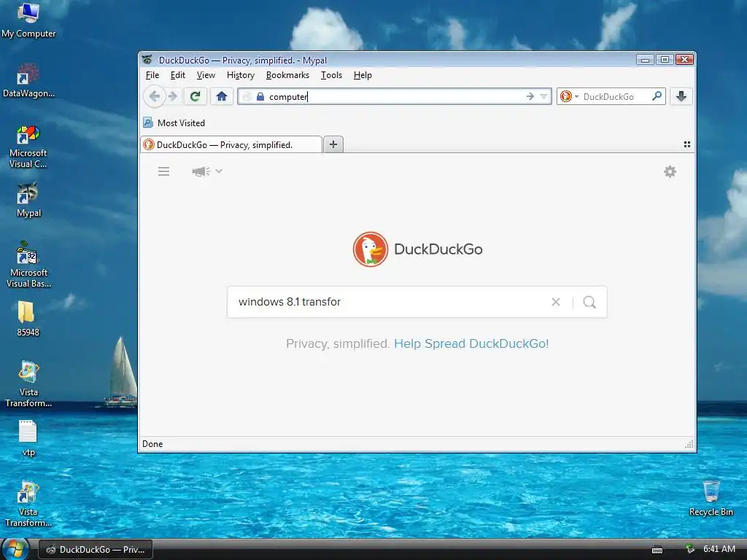This screenshot has height=560, width=747.
Task: Open the Tools menu
Action: click(x=331, y=75)
